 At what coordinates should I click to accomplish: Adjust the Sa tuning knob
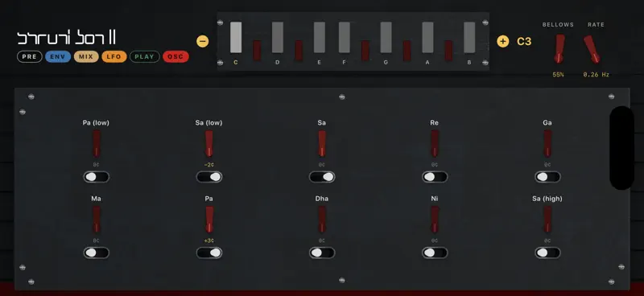tap(322, 144)
